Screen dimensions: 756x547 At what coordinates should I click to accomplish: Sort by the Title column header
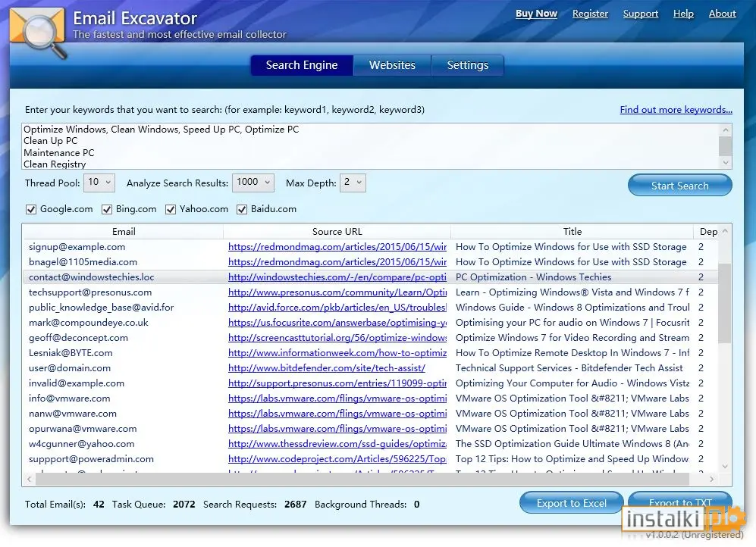[572, 232]
